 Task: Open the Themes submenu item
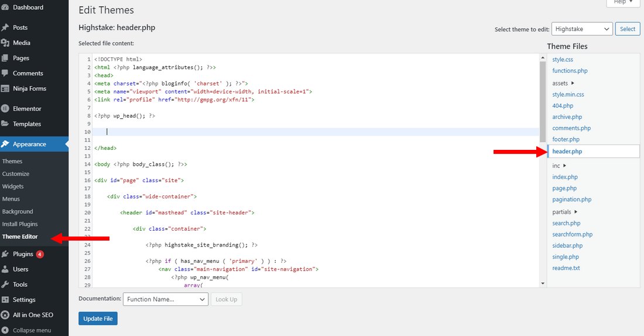click(x=12, y=161)
